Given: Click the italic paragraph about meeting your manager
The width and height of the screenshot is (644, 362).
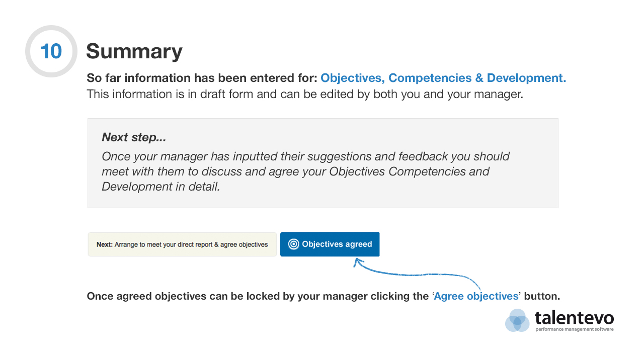Looking at the screenshot, I should pyautogui.click(x=305, y=171).
